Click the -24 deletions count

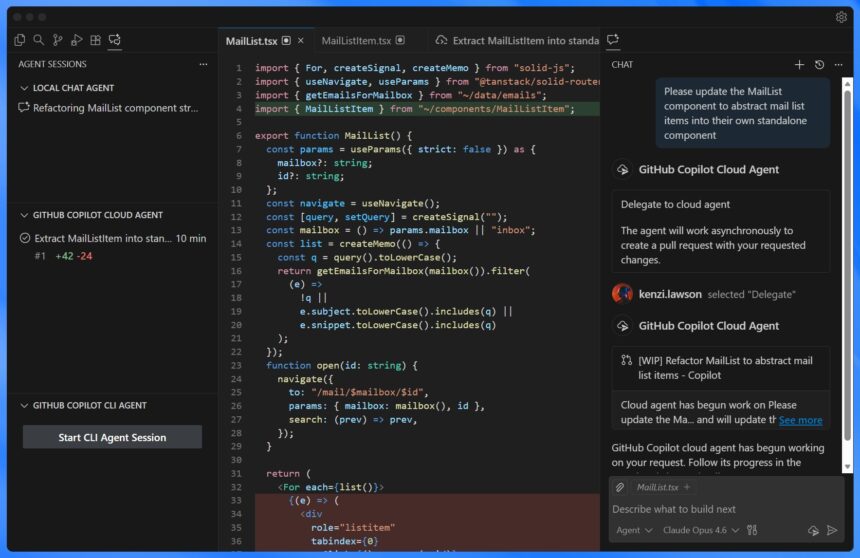point(84,256)
